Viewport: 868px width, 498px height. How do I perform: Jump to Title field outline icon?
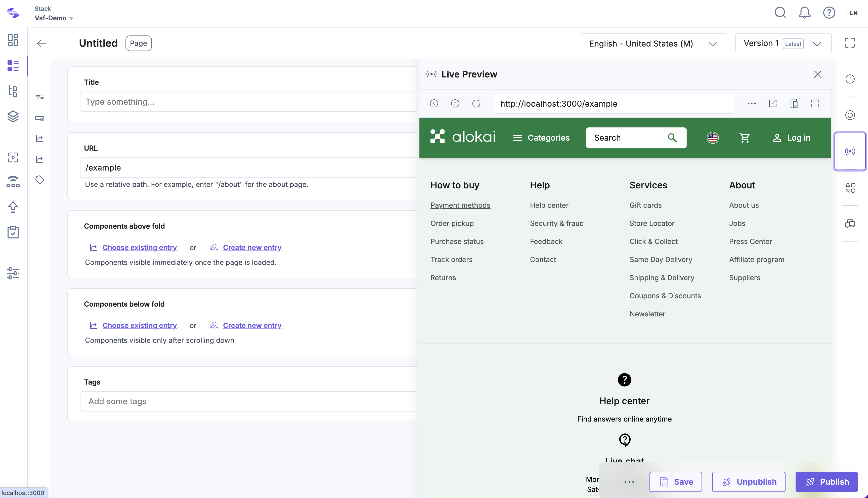pyautogui.click(x=40, y=98)
